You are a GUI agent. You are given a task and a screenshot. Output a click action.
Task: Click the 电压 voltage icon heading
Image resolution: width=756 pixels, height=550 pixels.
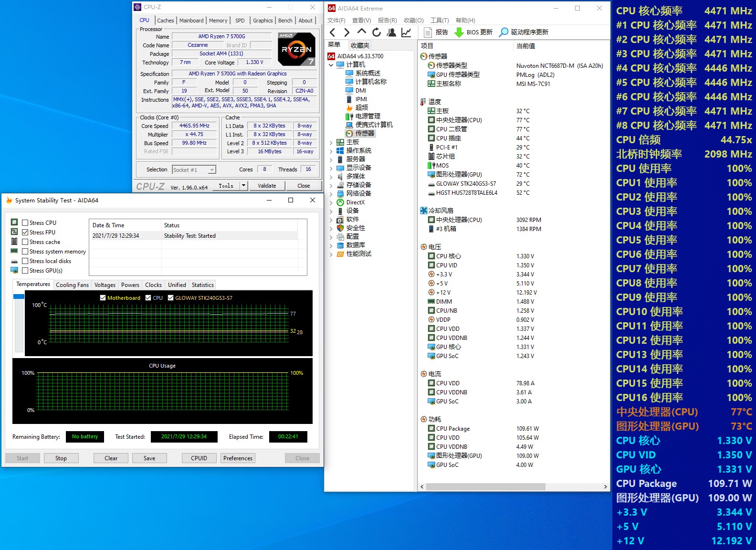424,247
